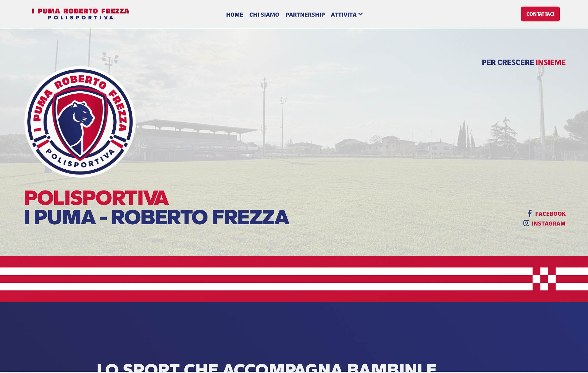Go to the Home menu item
Screen dimensions: 588x373
[234, 14]
